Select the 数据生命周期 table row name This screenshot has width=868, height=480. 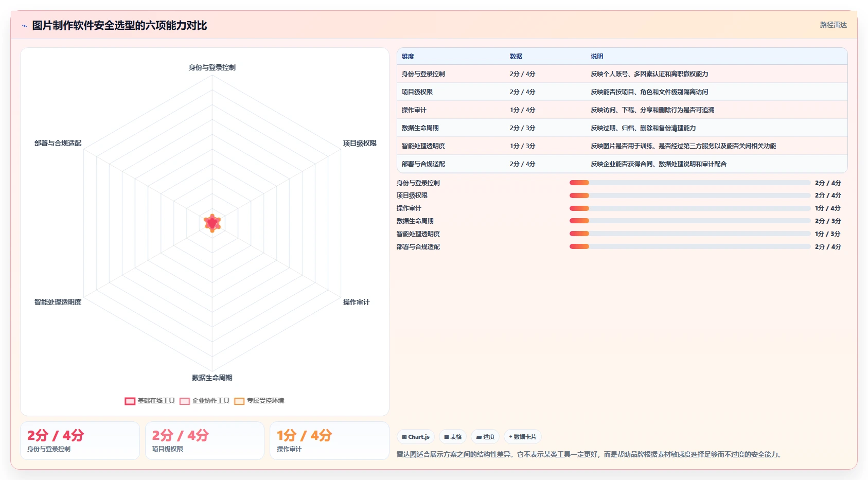pos(420,128)
